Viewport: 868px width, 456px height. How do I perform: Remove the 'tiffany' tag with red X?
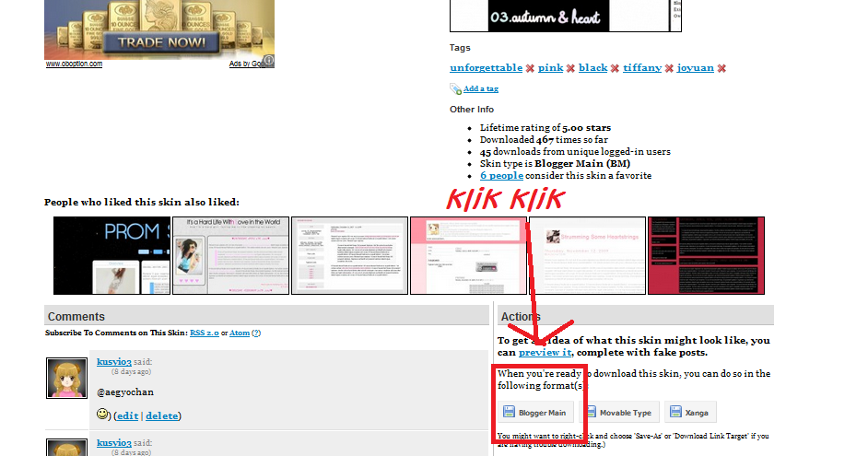(669, 68)
